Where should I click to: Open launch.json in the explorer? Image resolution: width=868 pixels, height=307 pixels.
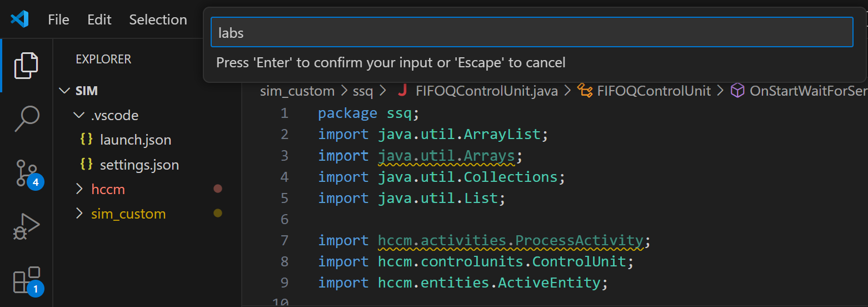coord(135,140)
